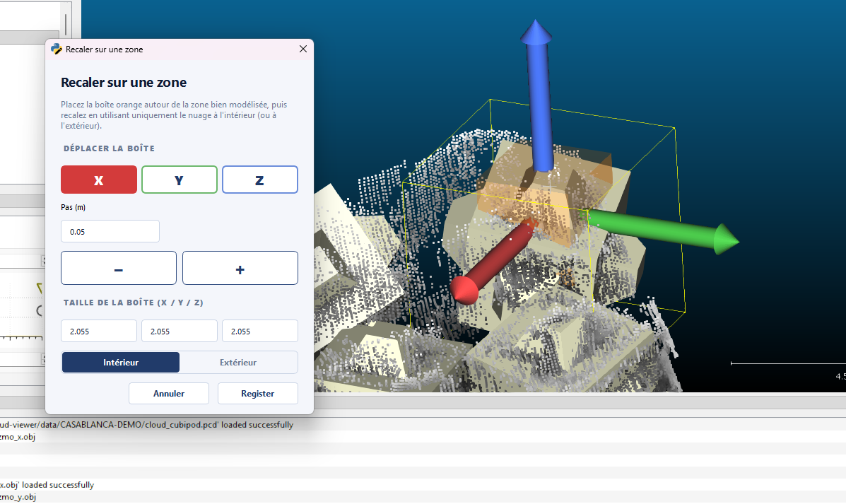Screen dimensions: 846x504
Task: Click the blue Z-axis gizmo arrow
Action: point(539,96)
